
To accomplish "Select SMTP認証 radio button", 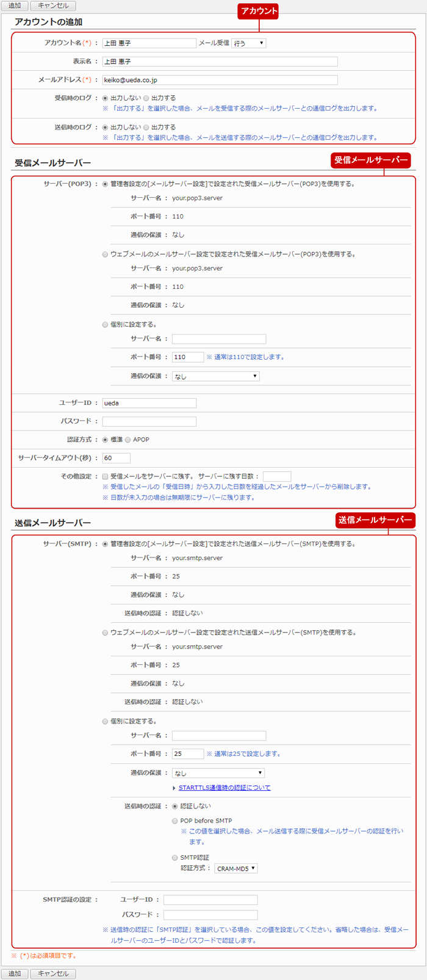I will 175,858.
